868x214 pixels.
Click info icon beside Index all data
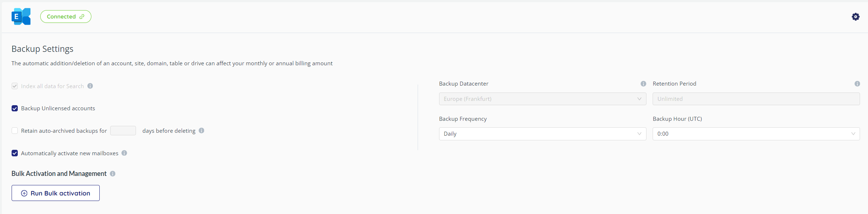(x=90, y=86)
